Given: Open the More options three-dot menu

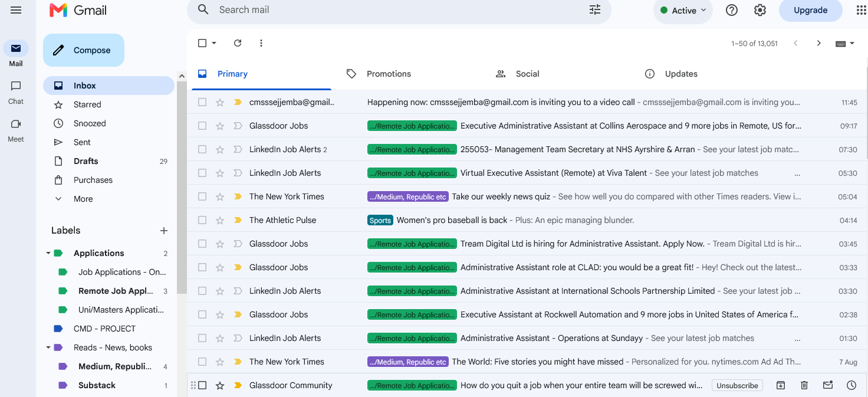Looking at the screenshot, I should [x=261, y=43].
